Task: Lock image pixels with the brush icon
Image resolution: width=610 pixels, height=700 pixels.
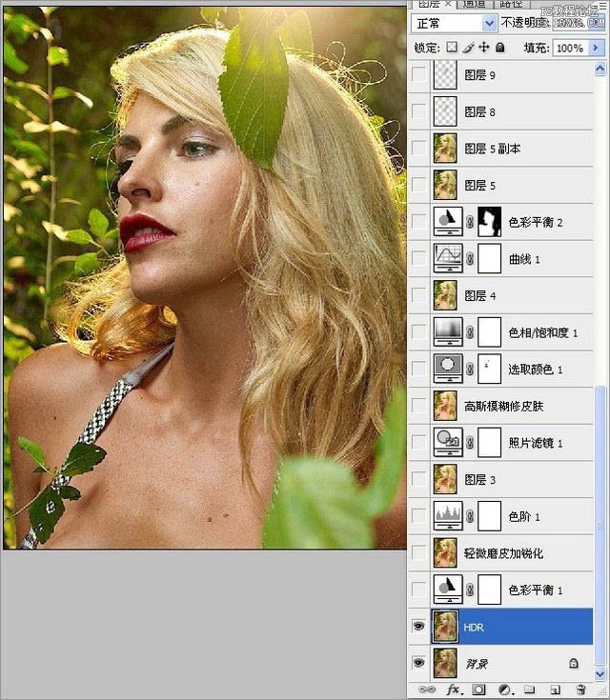Action: pyautogui.click(x=468, y=48)
